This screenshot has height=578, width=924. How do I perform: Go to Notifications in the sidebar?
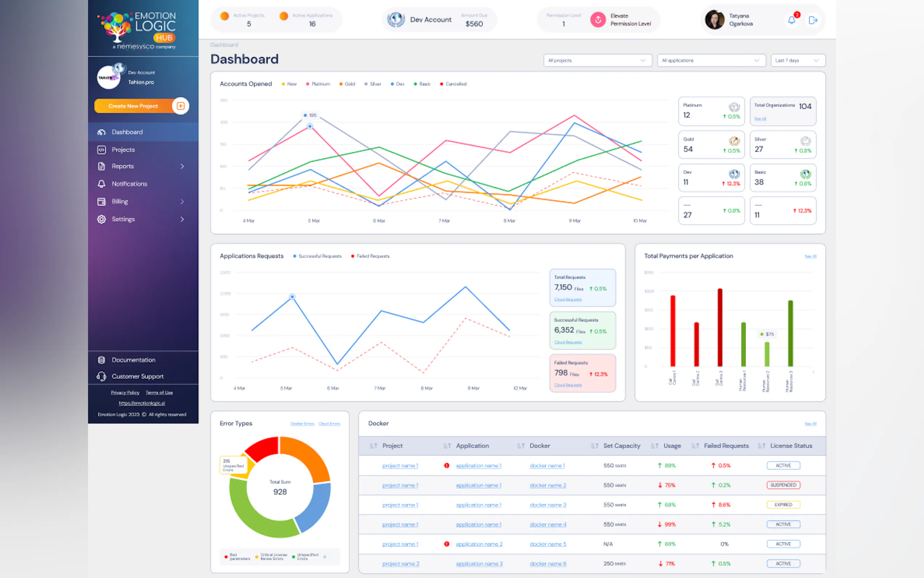[129, 184]
